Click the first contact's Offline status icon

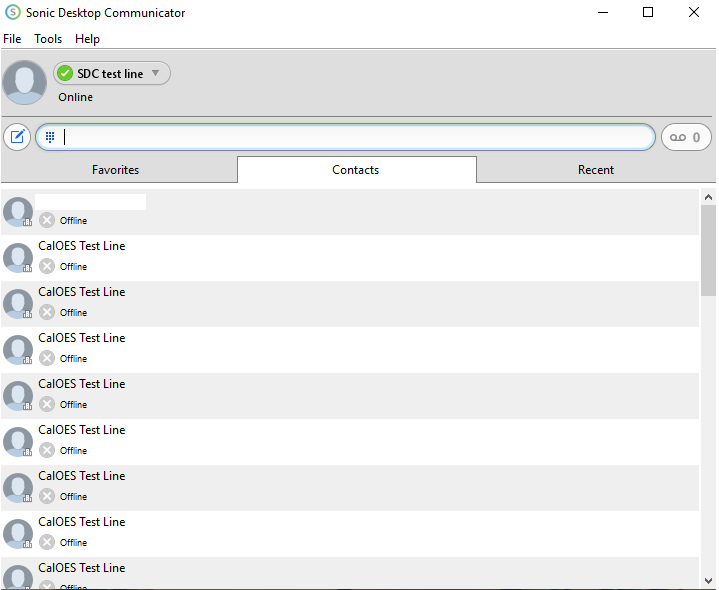tap(47, 220)
